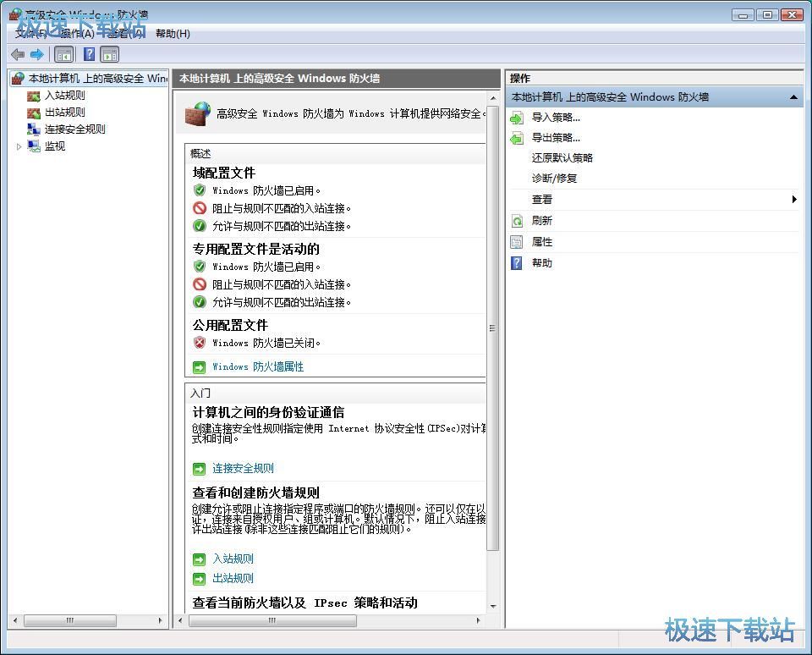This screenshot has width=812, height=655.
Task: Click center pane horizontal scrollbar right arrow
Action: point(478,620)
